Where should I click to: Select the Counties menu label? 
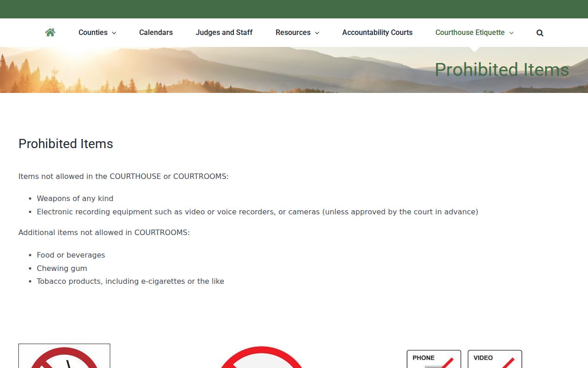(x=93, y=32)
